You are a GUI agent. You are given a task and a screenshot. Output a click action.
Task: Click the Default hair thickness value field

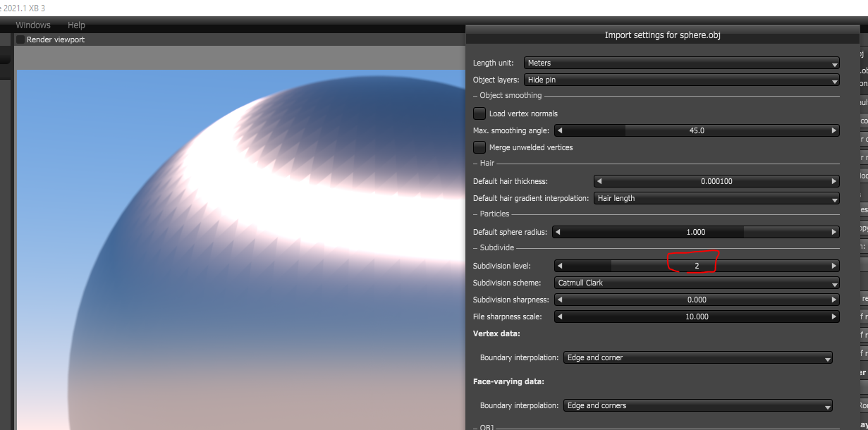click(716, 181)
